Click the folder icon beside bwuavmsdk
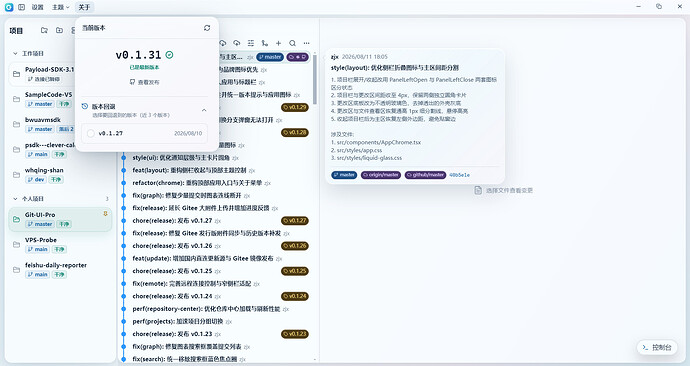The image size is (690, 366). coord(16,124)
